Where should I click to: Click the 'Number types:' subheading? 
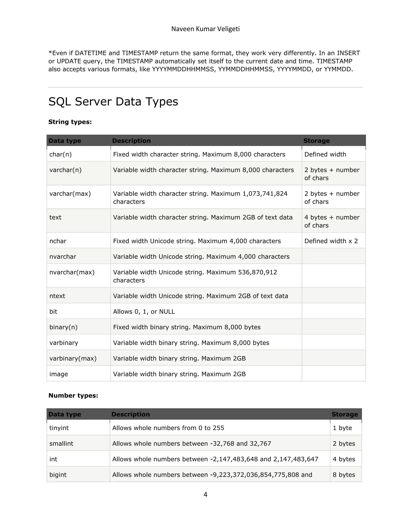click(x=73, y=395)
